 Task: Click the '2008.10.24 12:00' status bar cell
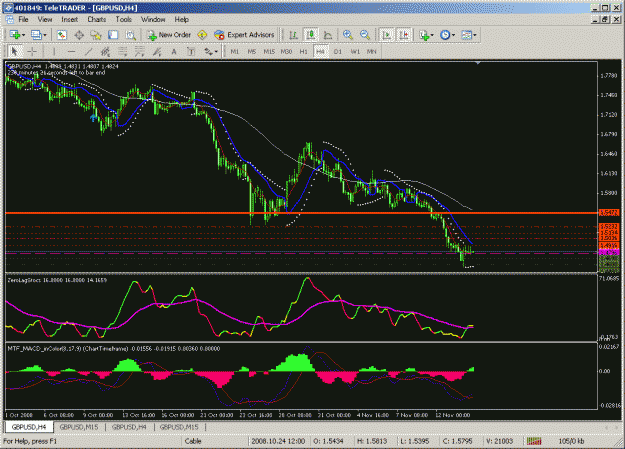click(278, 441)
